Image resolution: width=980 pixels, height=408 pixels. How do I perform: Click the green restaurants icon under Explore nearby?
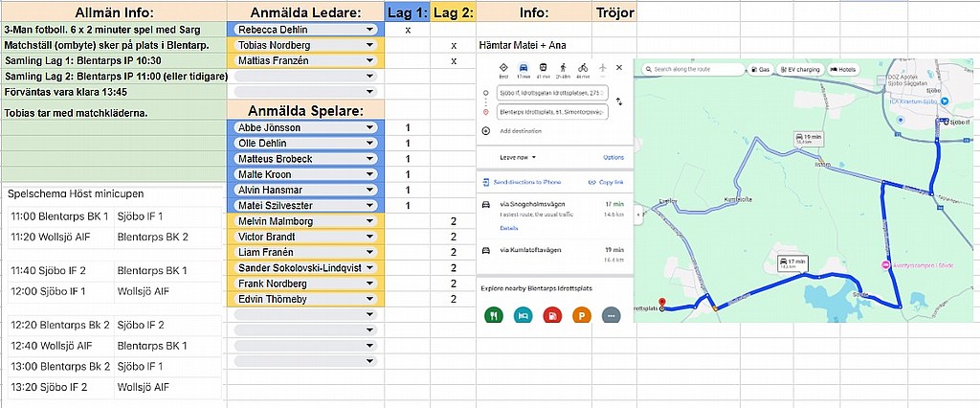tap(494, 314)
